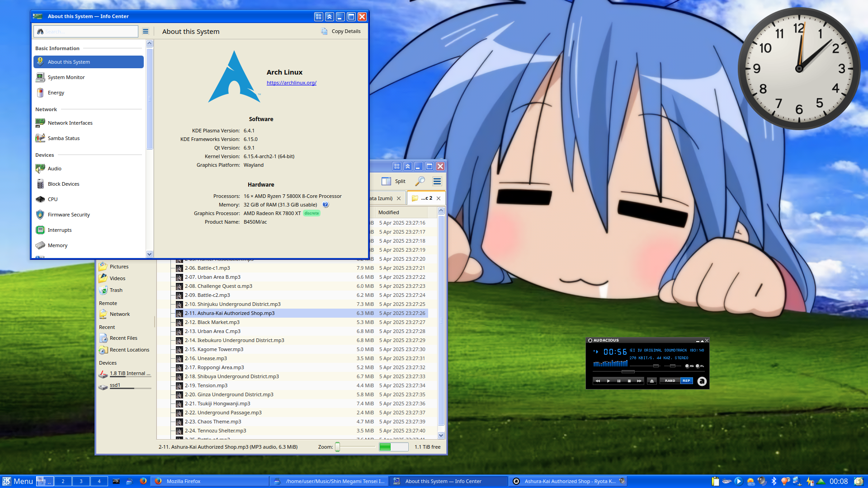Viewport: 868px width, 488px height.
Task: Open Videos folder in places panel
Action: point(117,278)
